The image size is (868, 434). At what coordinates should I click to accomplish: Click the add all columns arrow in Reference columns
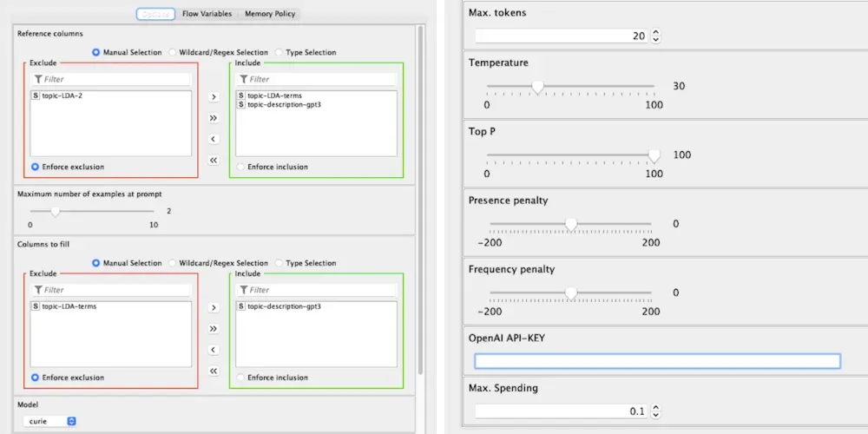click(214, 118)
